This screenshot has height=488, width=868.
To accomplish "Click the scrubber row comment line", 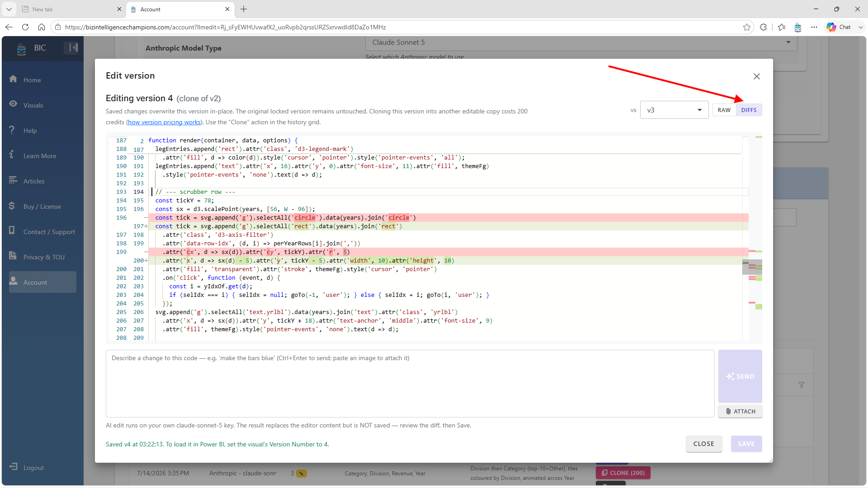I will [x=195, y=192].
